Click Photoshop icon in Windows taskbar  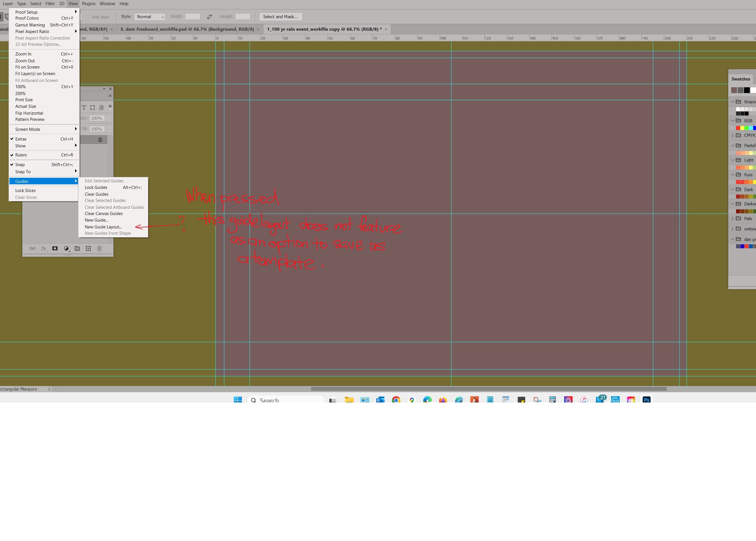(x=646, y=400)
